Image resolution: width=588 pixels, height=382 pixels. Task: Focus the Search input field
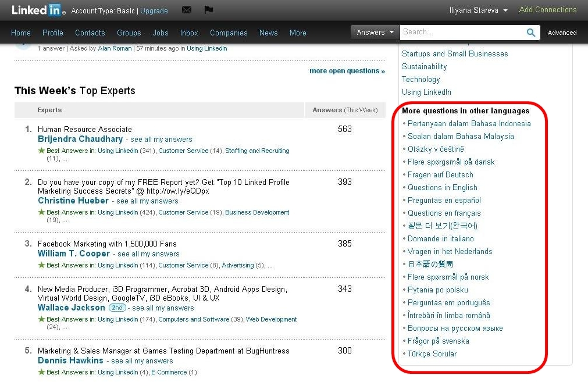(x=463, y=32)
